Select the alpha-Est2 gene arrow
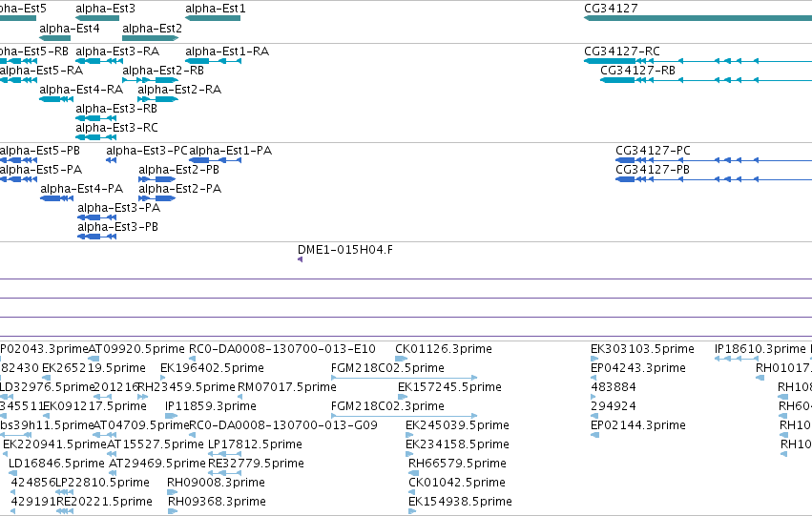Image resolution: width=812 pixels, height=516 pixels. (x=150, y=38)
